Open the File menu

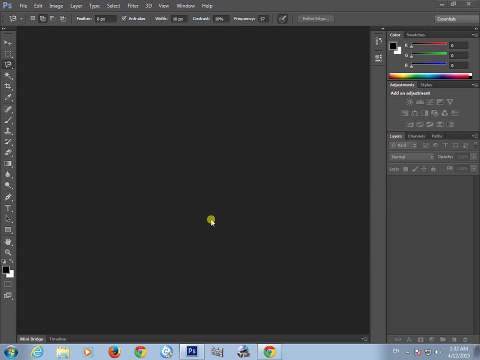tap(23, 6)
